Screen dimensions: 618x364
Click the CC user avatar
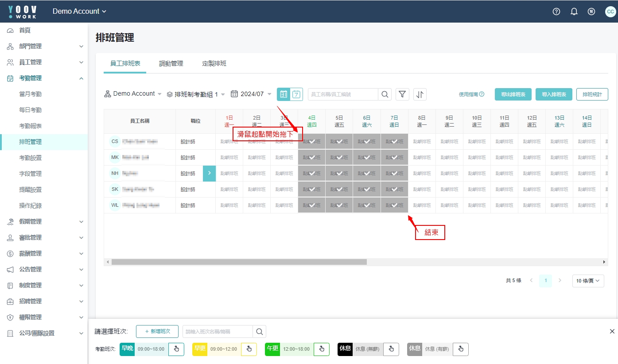coord(610,12)
